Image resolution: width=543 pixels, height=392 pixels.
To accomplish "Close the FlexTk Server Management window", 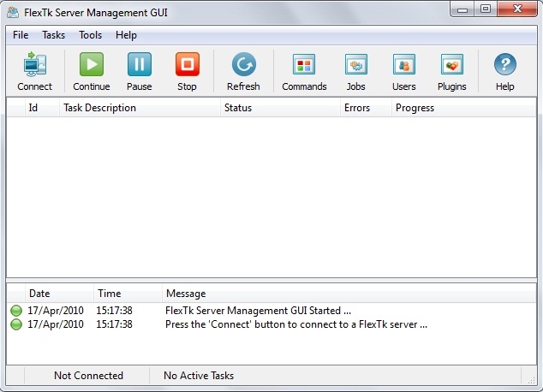I will 517,9.
